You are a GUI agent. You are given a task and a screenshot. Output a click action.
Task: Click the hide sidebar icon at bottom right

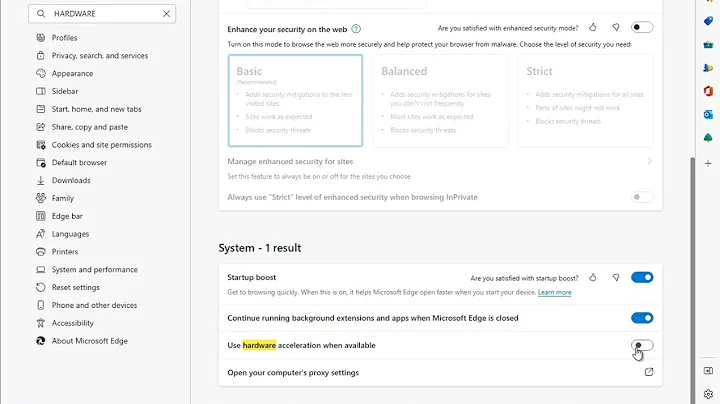(708, 370)
